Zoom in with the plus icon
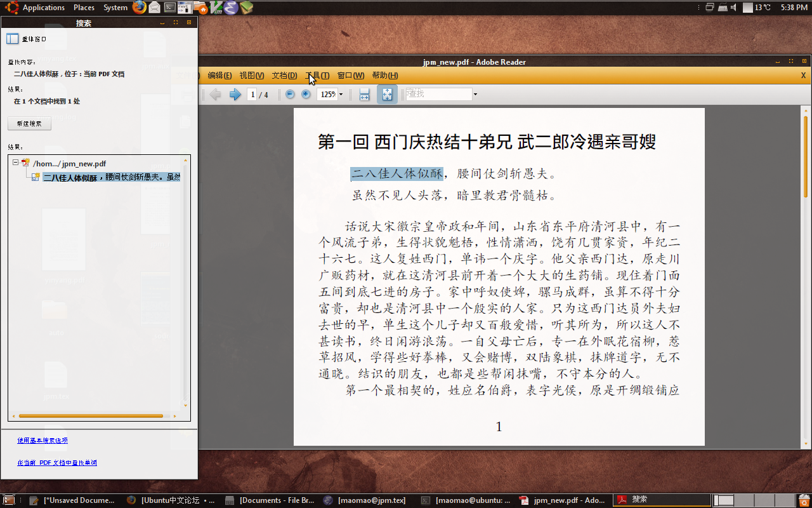812x508 pixels. click(306, 94)
